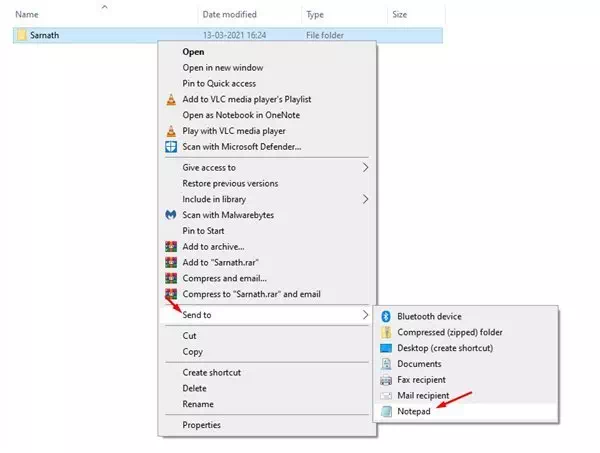
Task: Click the sort arrow above Name column
Action: coord(104,7)
